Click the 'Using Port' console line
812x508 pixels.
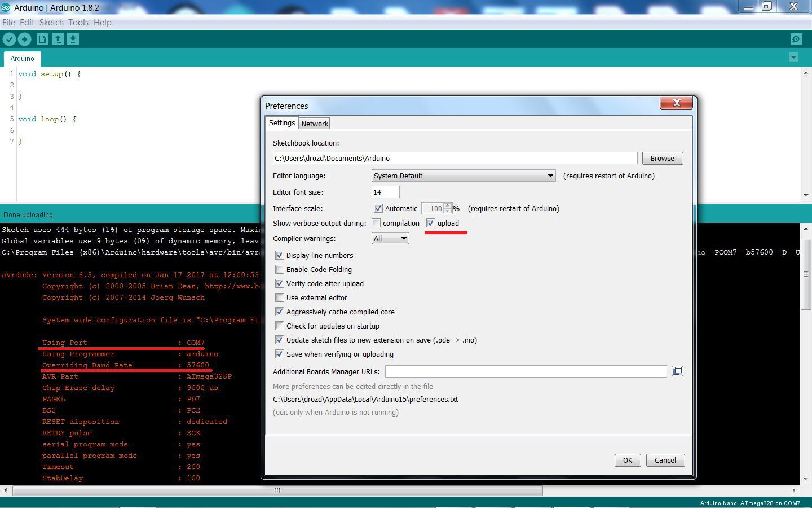pyautogui.click(x=123, y=343)
